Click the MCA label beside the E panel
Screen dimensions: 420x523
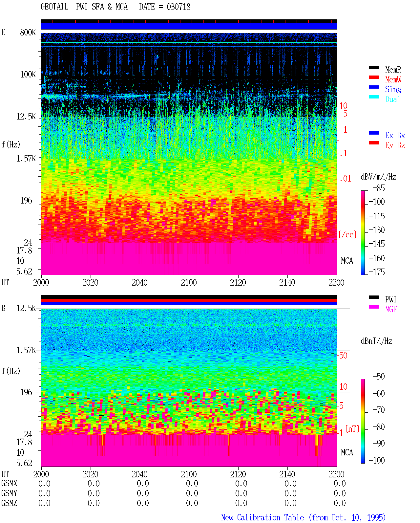(x=347, y=261)
